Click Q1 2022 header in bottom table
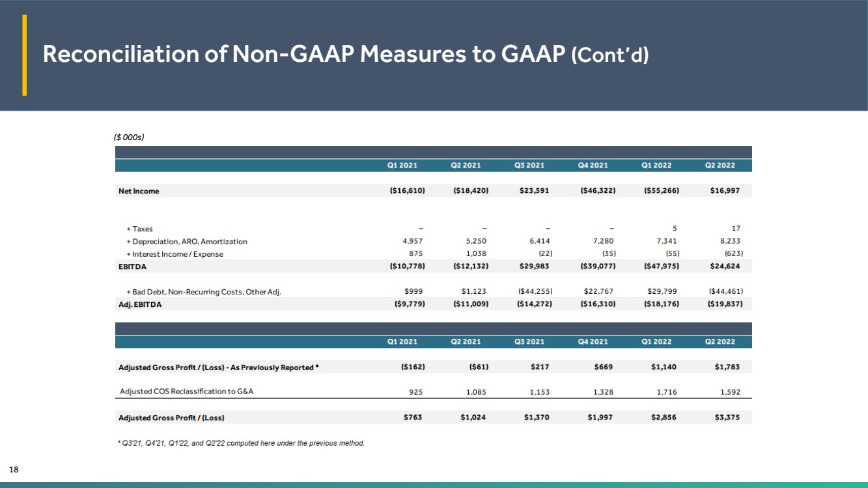Image resolution: width=868 pixels, height=488 pixels. [x=656, y=342]
